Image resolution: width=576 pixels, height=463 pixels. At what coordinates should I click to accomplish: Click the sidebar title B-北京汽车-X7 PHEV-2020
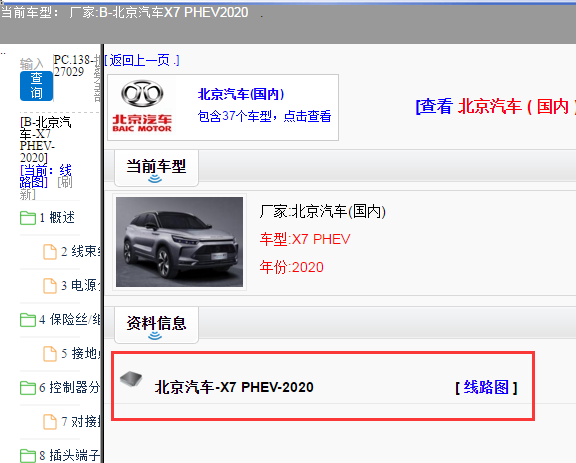tap(46, 140)
